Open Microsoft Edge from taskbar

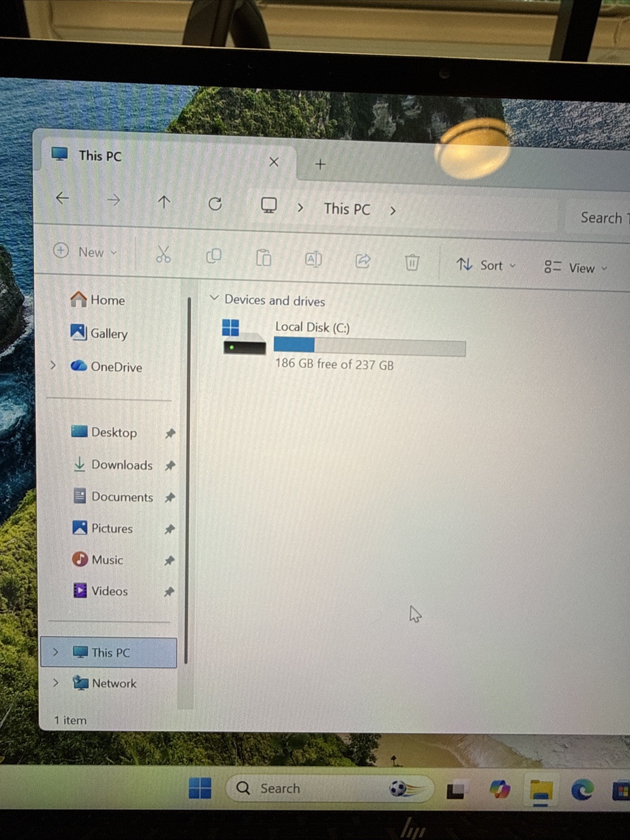pyautogui.click(x=582, y=790)
